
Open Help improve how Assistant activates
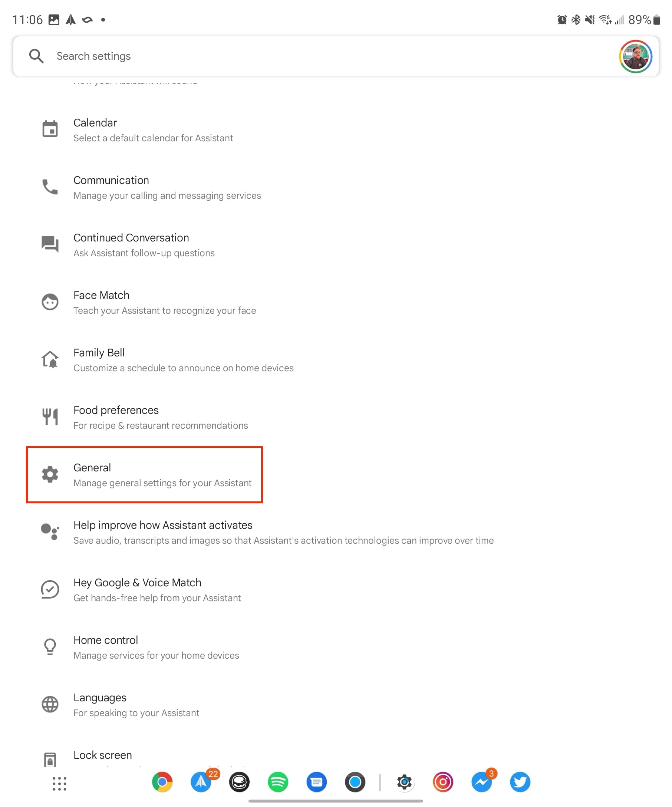336,532
